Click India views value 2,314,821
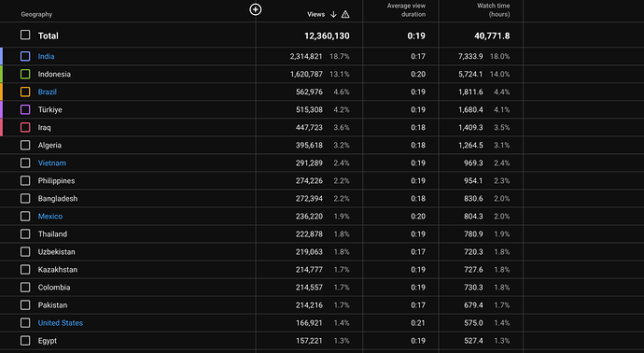 [306, 56]
